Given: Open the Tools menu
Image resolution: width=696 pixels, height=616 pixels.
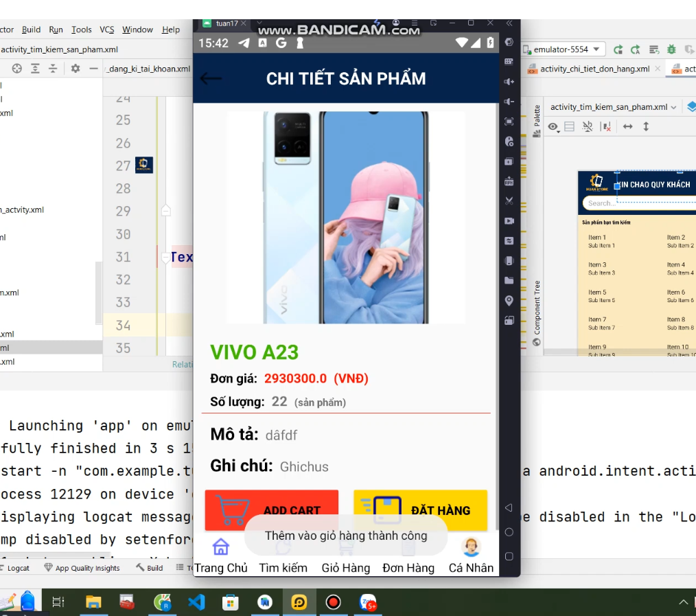Looking at the screenshot, I should 82,30.
